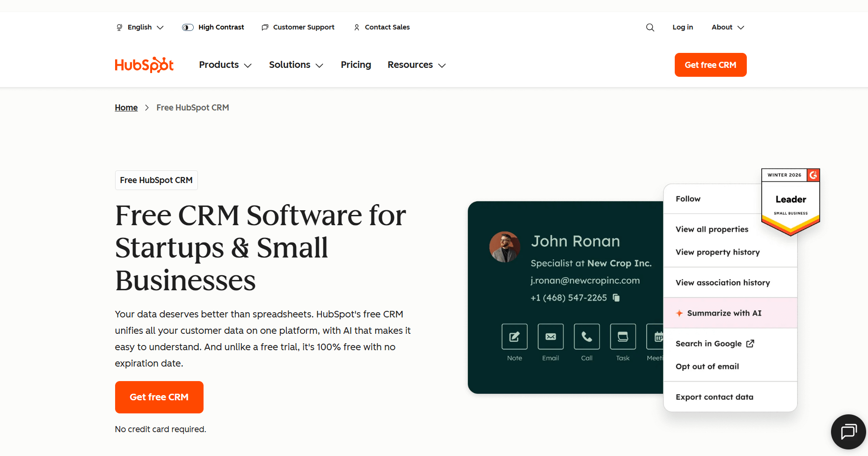Viewport: 868px width, 456px height.
Task: Click hero Get free CRM button
Action: (x=159, y=397)
